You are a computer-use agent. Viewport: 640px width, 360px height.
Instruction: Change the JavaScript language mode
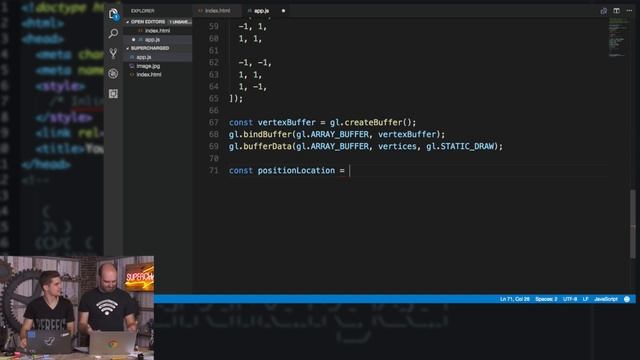[x=606, y=299]
